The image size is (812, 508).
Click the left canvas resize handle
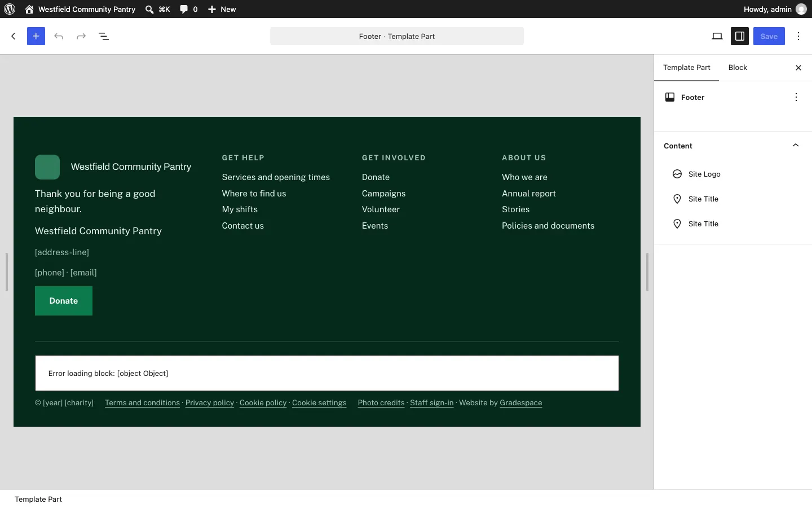pos(7,272)
